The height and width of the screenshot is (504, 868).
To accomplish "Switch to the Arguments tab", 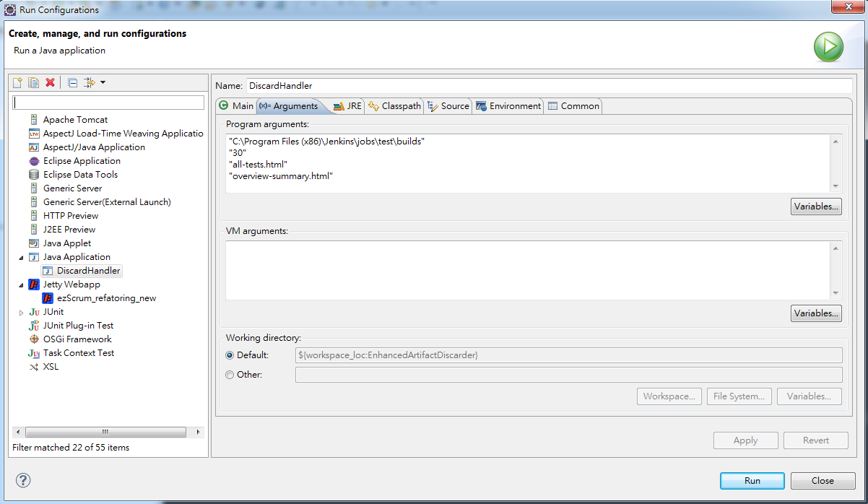I will 291,105.
